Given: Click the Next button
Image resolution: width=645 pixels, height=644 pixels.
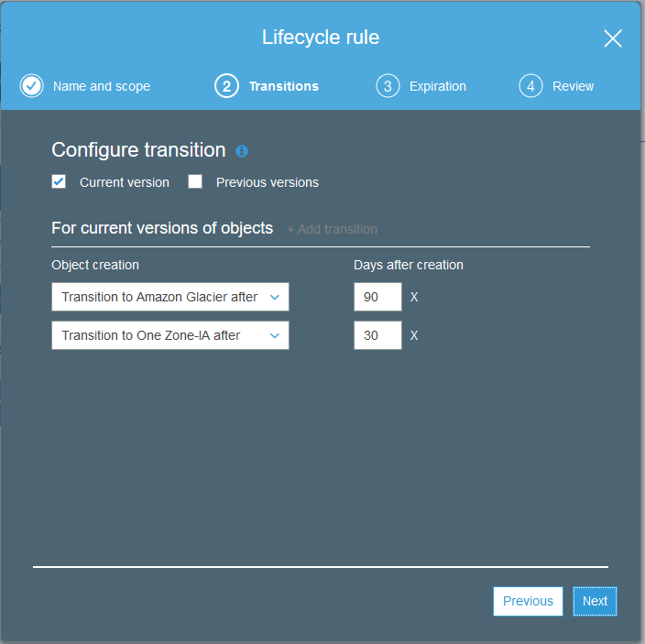Looking at the screenshot, I should (595, 601).
